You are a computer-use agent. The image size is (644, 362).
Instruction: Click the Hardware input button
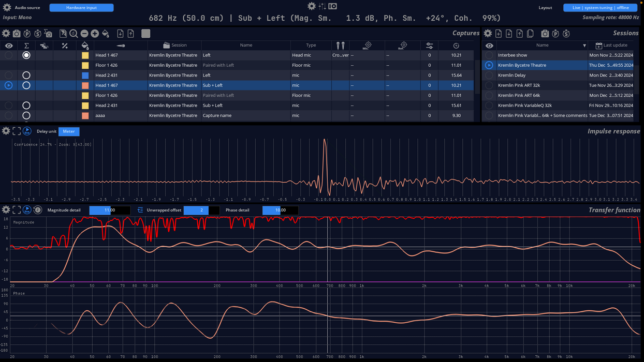click(81, 7)
